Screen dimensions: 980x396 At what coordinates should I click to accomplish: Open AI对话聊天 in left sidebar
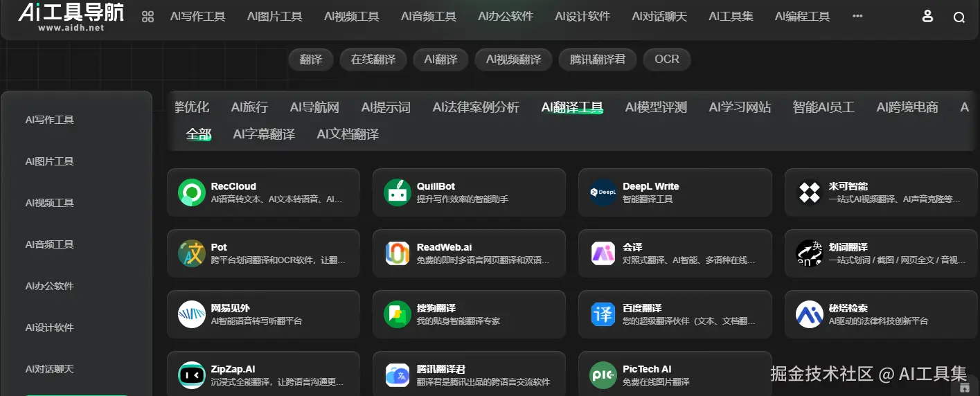pyautogui.click(x=50, y=369)
